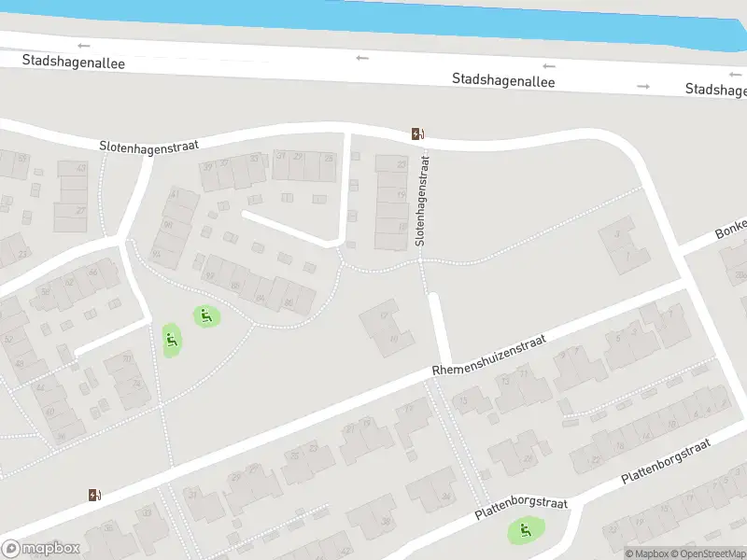
Task: Click the leftmost Stadshagenallee street label
Action: 74,62
